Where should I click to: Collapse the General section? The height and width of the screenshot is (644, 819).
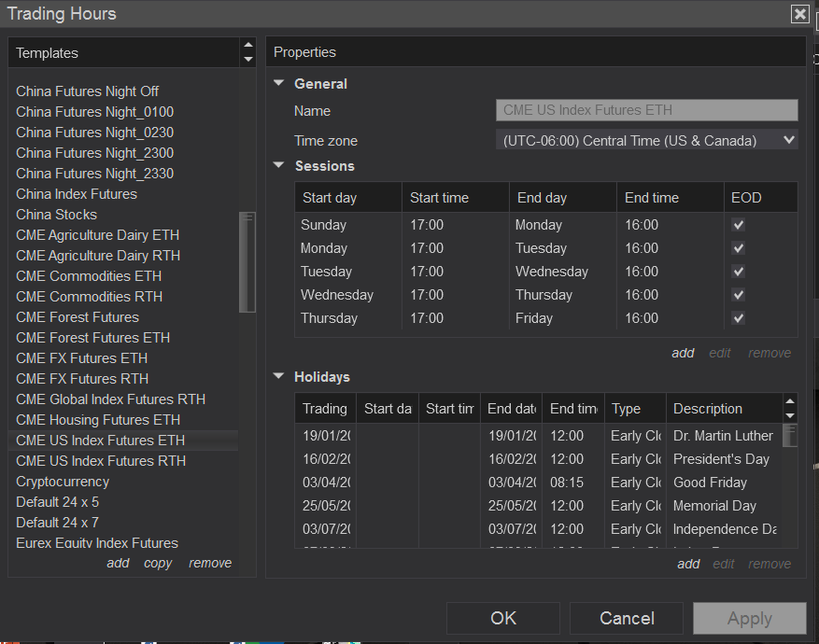pos(278,84)
